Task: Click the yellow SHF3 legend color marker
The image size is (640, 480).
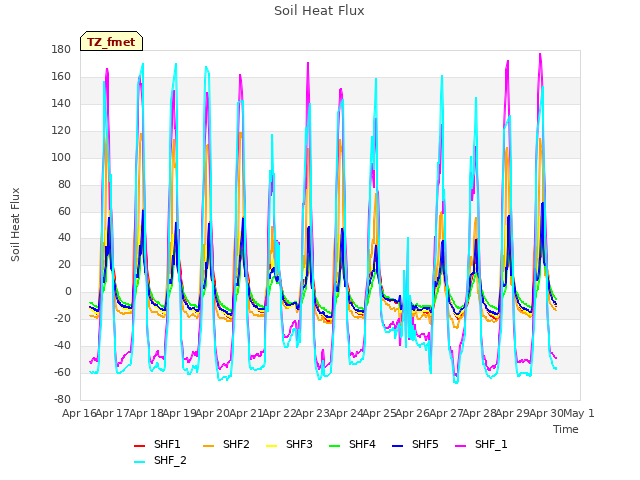Action: point(271,446)
